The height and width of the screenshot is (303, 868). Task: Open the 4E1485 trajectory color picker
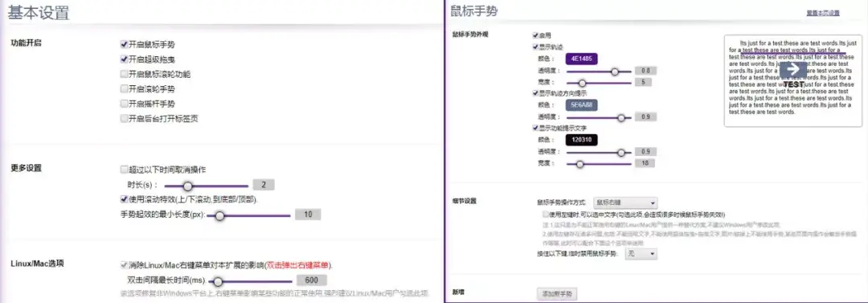[x=582, y=58]
